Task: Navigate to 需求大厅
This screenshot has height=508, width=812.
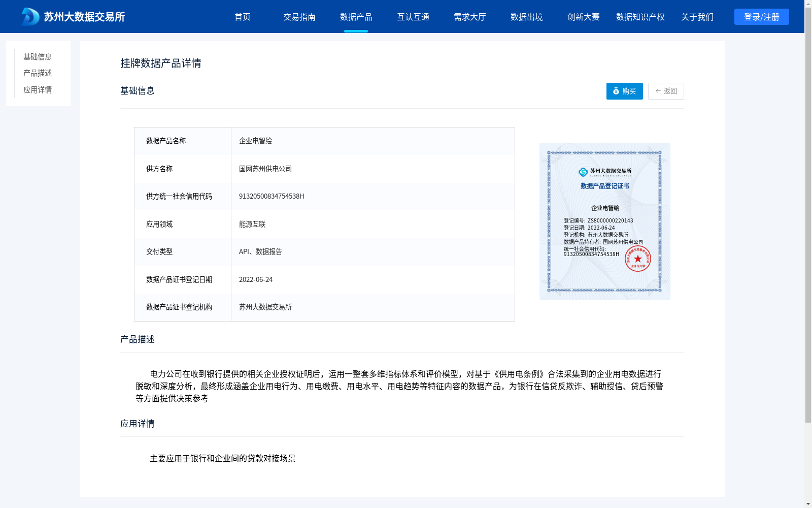Action: [x=470, y=17]
